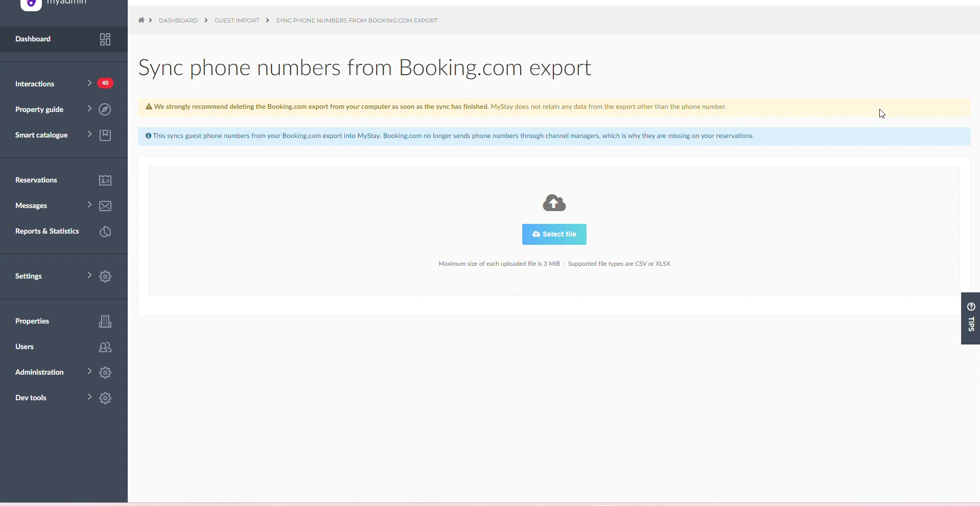The width and height of the screenshot is (980, 506).
Task: Click the home icon in breadcrumb
Action: (141, 20)
